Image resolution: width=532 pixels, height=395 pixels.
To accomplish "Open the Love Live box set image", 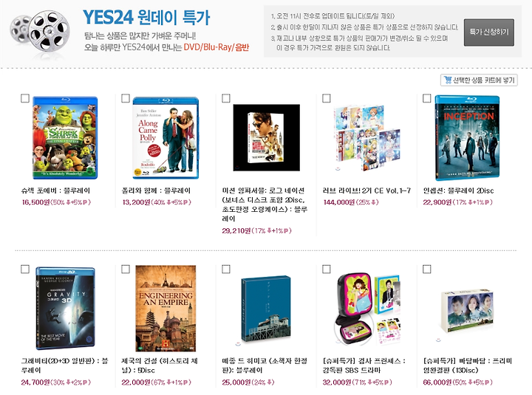I will coord(367,138).
